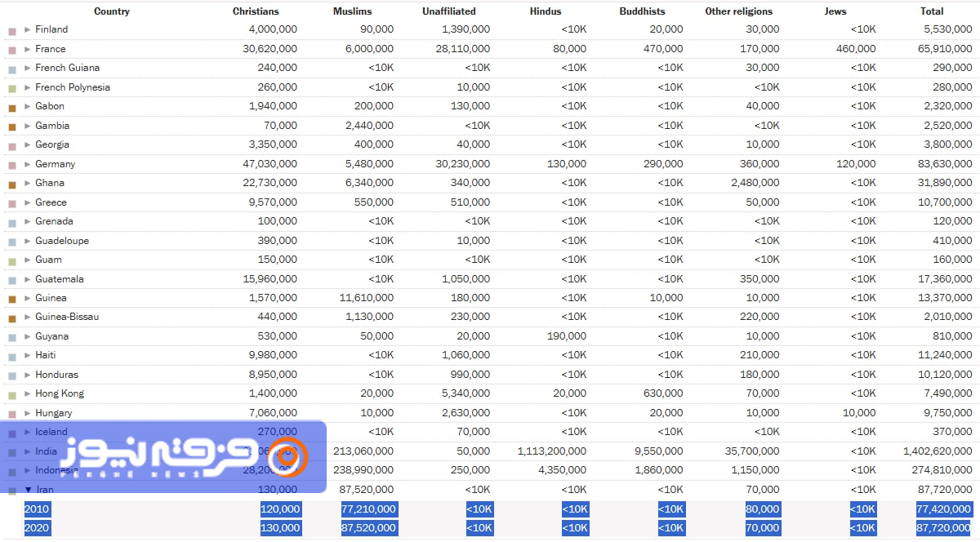Click the Guinea-Bissau country name

(x=67, y=317)
